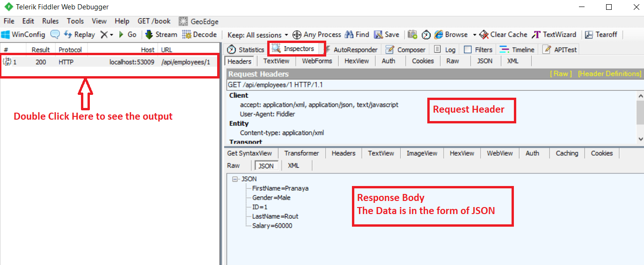Image resolution: width=644 pixels, height=265 pixels.
Task: Open Find sessions binoculars icon
Action: 357,35
